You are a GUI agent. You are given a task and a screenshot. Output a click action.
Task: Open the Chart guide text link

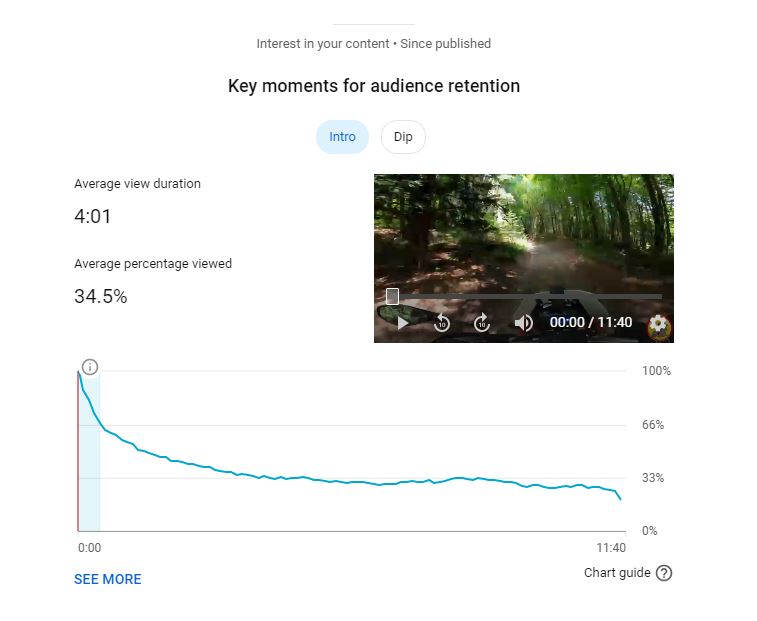(617, 573)
